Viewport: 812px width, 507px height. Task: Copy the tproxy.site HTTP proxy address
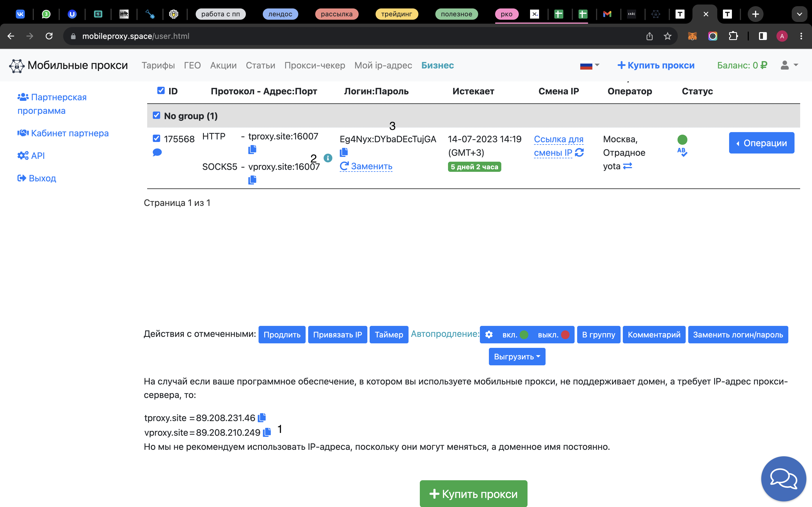(x=252, y=150)
